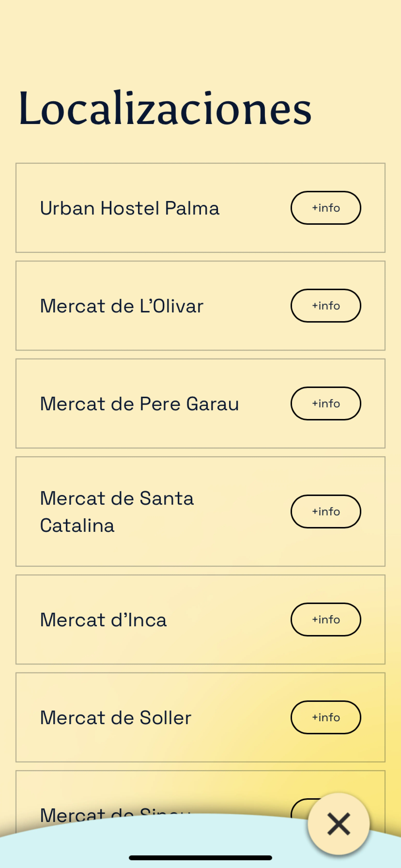This screenshot has width=401, height=868.
Task: Tap the Mercat de Santa Catalina name
Action: click(x=117, y=511)
